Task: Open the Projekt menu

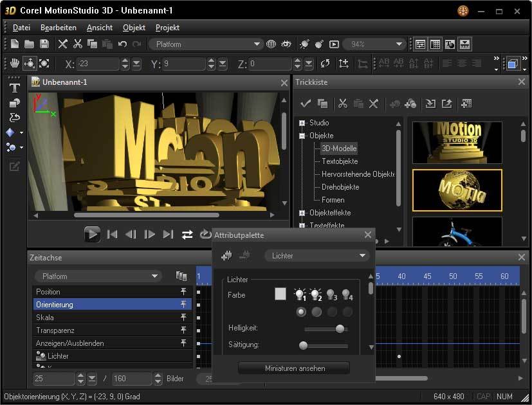Action: tap(167, 28)
